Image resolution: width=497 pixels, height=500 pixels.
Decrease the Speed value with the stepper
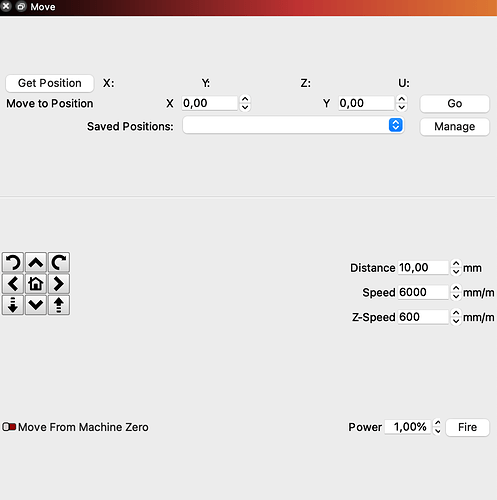point(456,296)
